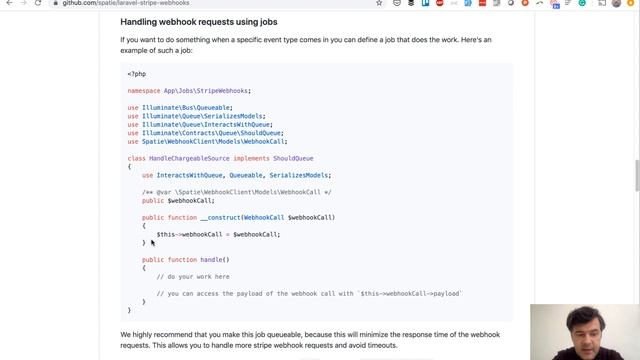
Task: Click the face-shaped extension icon beside the star
Action: [x=397, y=3]
